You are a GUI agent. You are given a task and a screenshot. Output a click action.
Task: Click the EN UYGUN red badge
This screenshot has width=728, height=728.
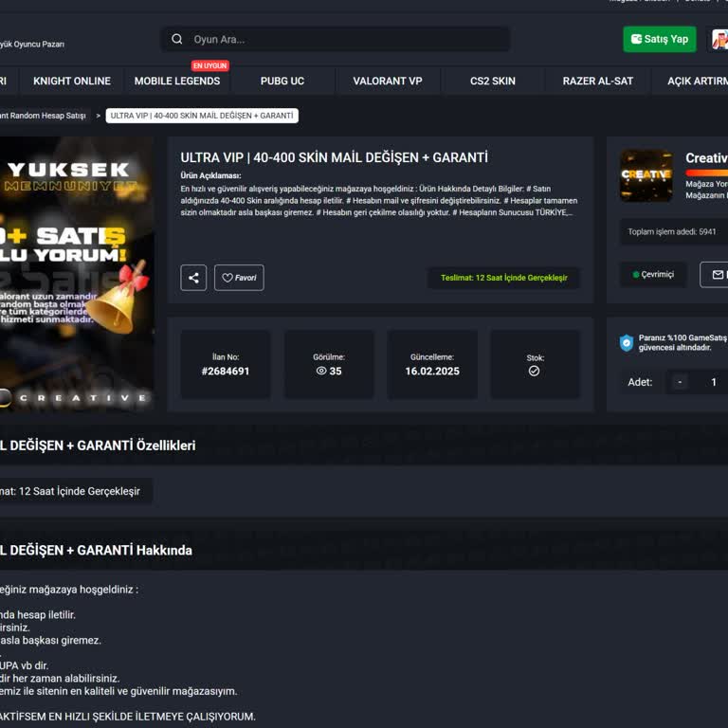[209, 65]
